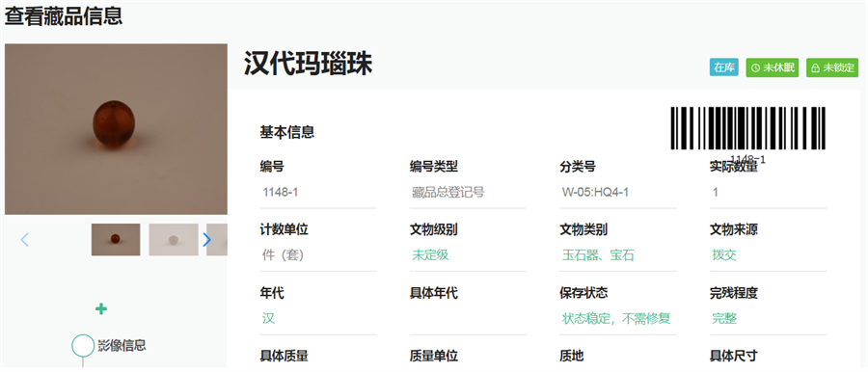Click the 年代 value 汉
The height and width of the screenshot is (372, 868).
pos(268,318)
